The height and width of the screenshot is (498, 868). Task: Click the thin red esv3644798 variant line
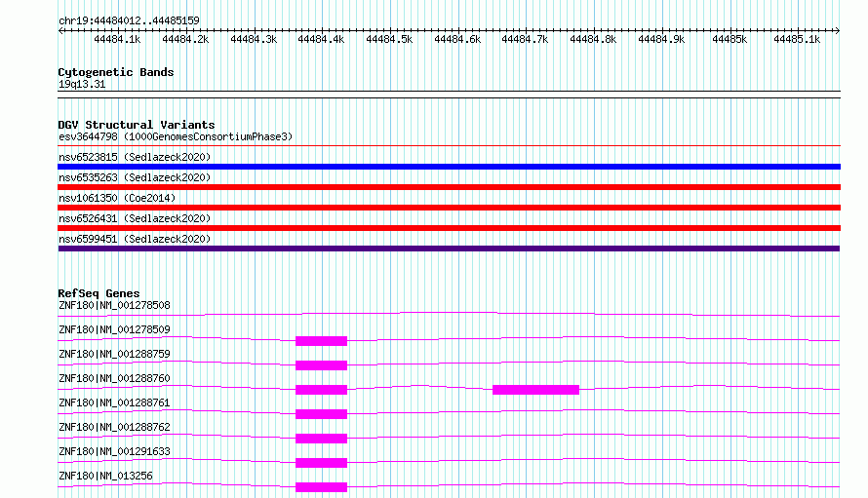tap(449, 146)
